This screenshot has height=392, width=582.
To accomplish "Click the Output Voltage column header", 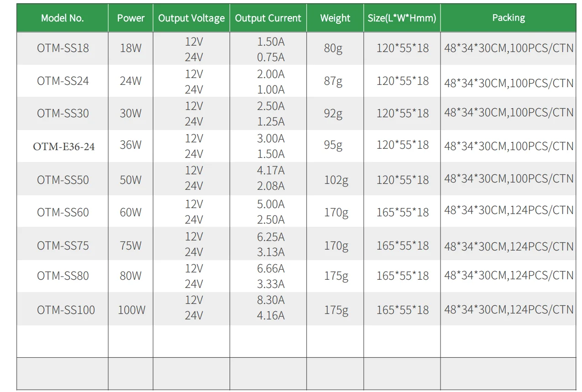I will click(x=191, y=18).
